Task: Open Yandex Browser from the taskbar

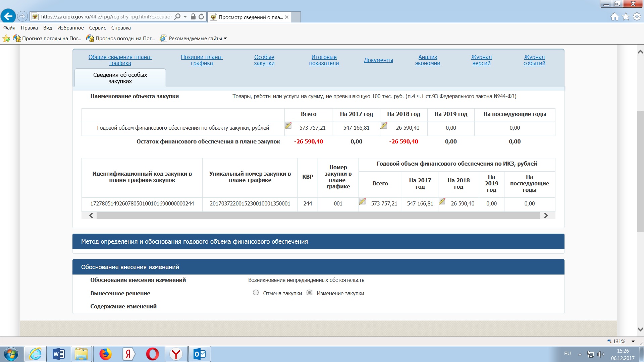Action: [x=176, y=354]
